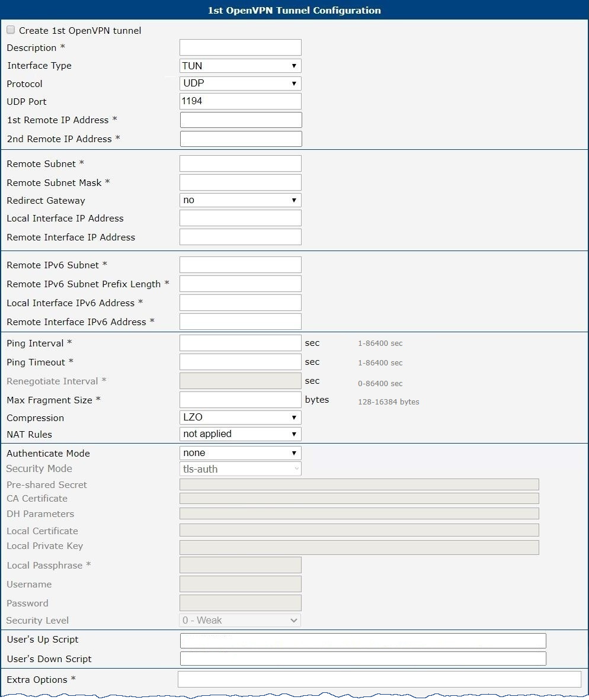Click the Remote Interface IPv6 Address field
Image resolution: width=589 pixels, height=700 pixels.
(x=240, y=322)
